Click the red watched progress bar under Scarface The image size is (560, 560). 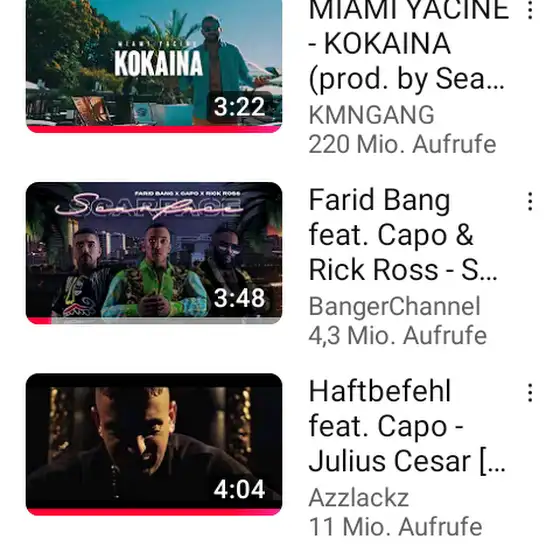pos(40,321)
